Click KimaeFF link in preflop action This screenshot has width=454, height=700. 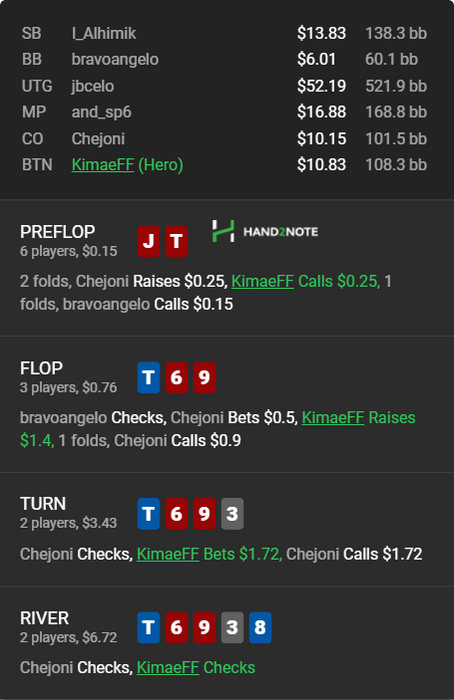tap(262, 281)
